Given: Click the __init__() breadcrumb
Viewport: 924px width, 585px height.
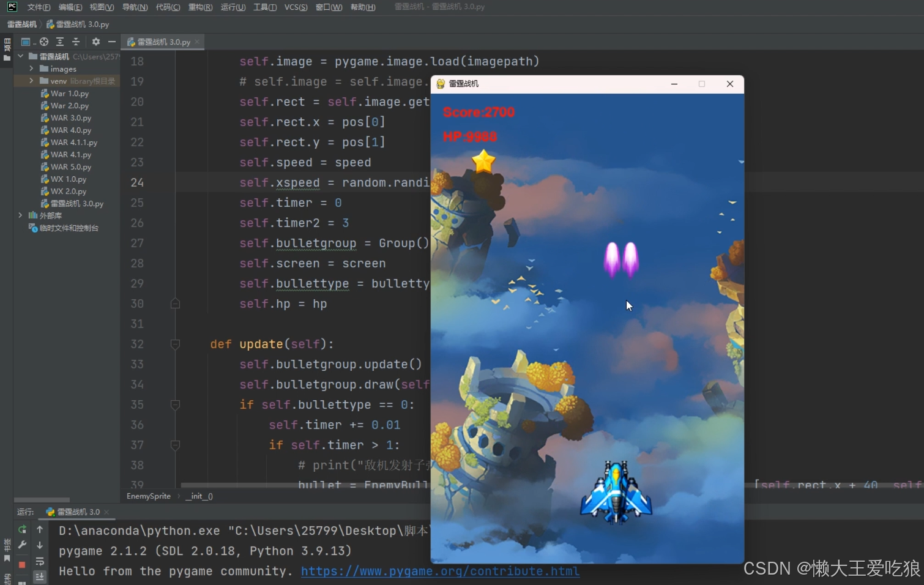Looking at the screenshot, I should (199, 496).
